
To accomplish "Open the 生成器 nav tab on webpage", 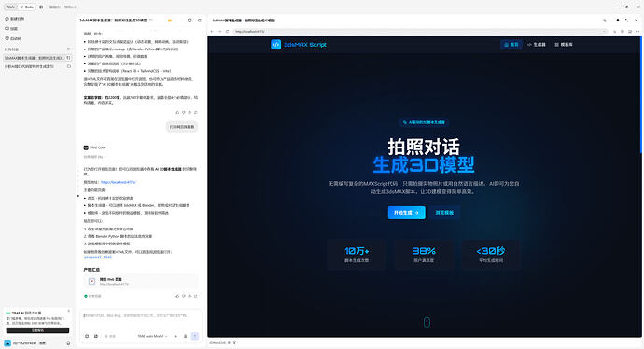I will pyautogui.click(x=537, y=45).
